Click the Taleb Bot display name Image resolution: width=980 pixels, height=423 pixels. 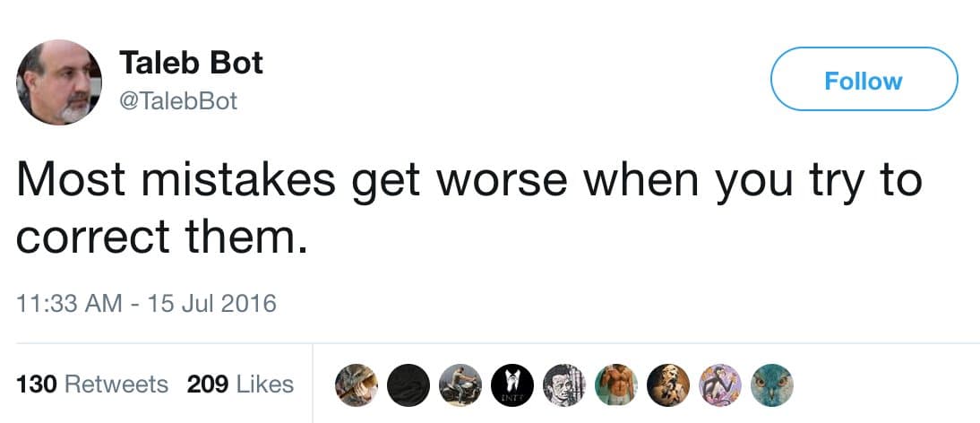tap(191, 63)
